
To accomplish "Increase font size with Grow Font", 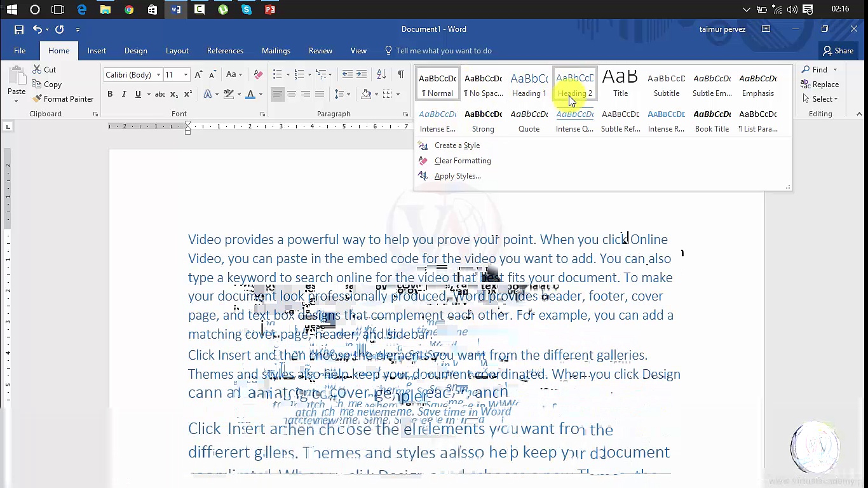I will 198,75.
